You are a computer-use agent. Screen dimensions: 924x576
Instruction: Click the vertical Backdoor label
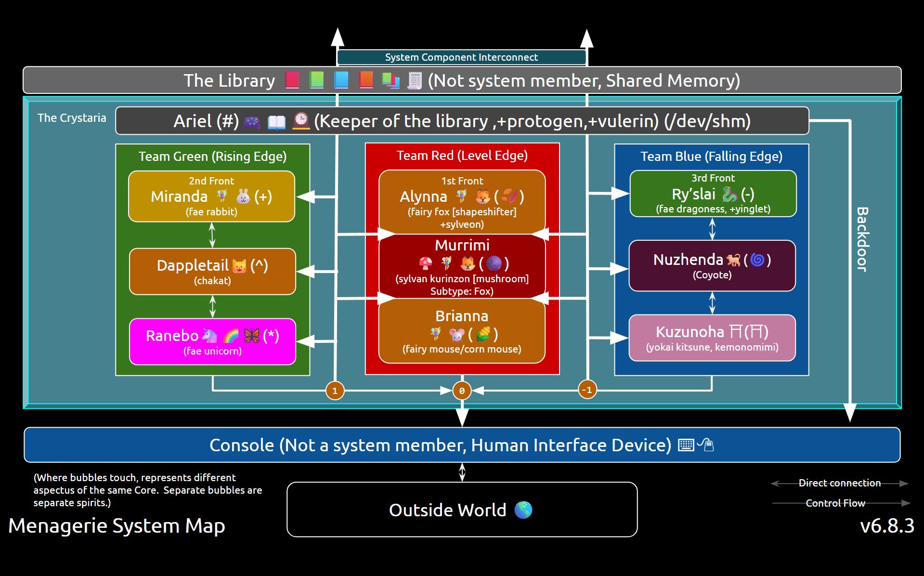tap(862, 239)
